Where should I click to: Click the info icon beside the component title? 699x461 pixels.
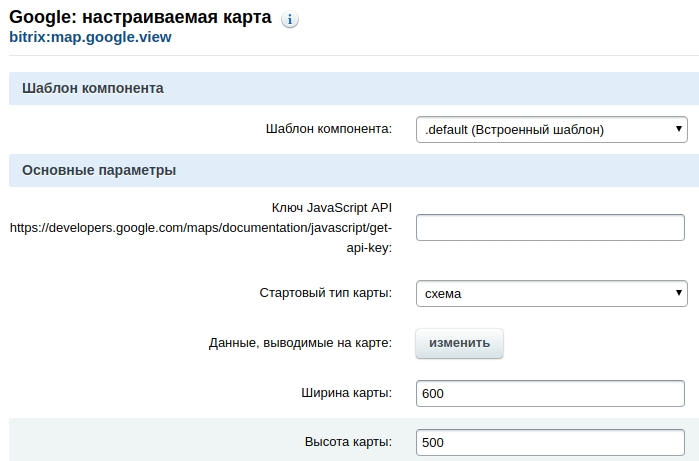pyautogui.click(x=290, y=20)
